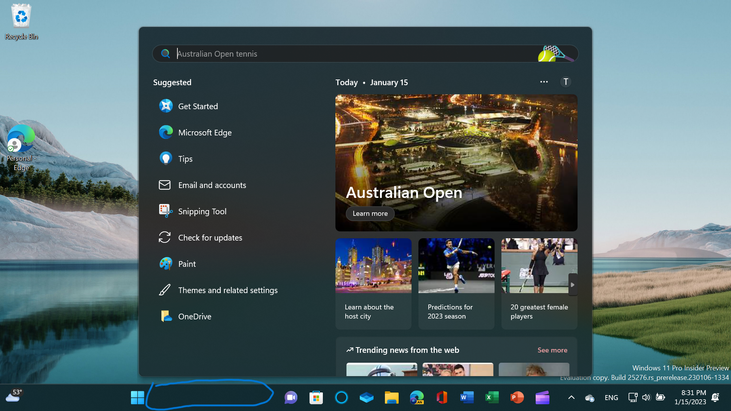The image size is (731, 411).
Task: Open Clipchamp video editor on taskbar
Action: (542, 397)
